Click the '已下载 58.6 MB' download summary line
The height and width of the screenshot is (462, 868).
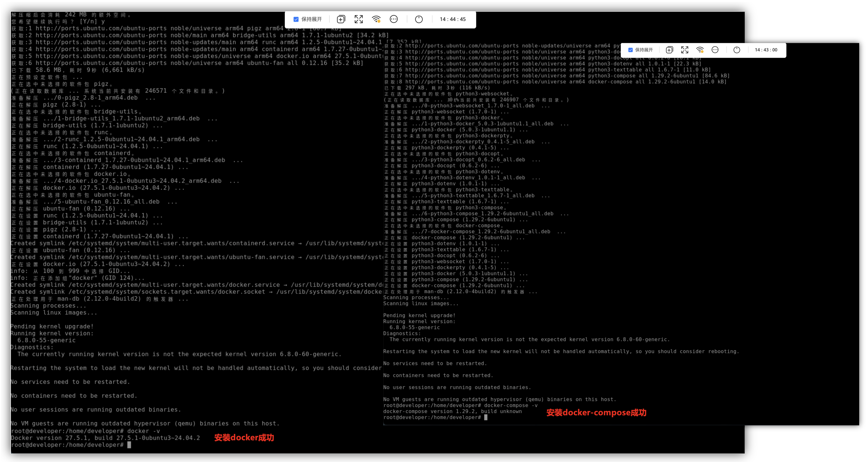coord(78,70)
